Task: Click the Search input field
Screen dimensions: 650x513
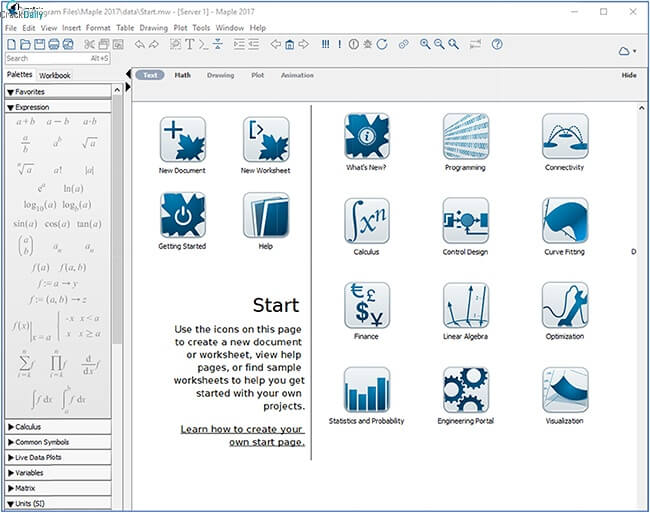Action: pyautogui.click(x=58, y=58)
